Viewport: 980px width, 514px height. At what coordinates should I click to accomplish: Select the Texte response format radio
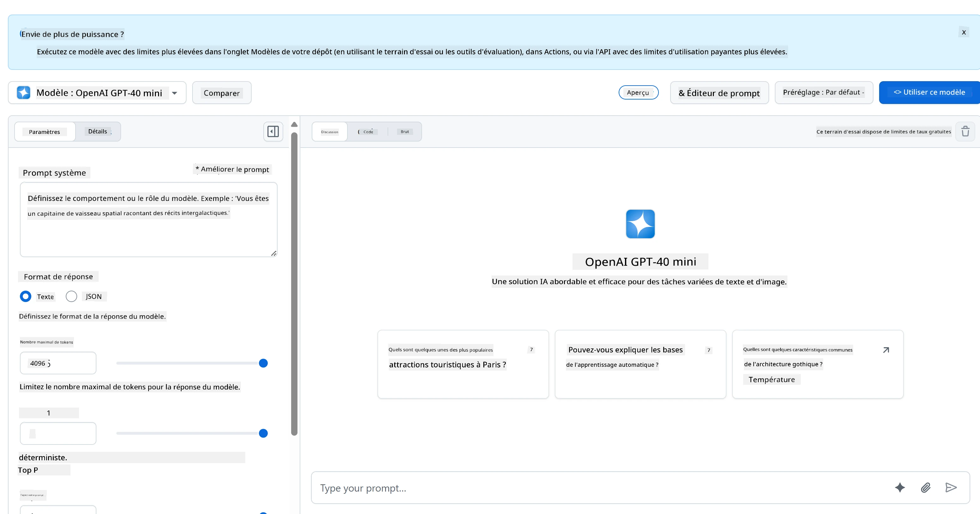[26, 296]
